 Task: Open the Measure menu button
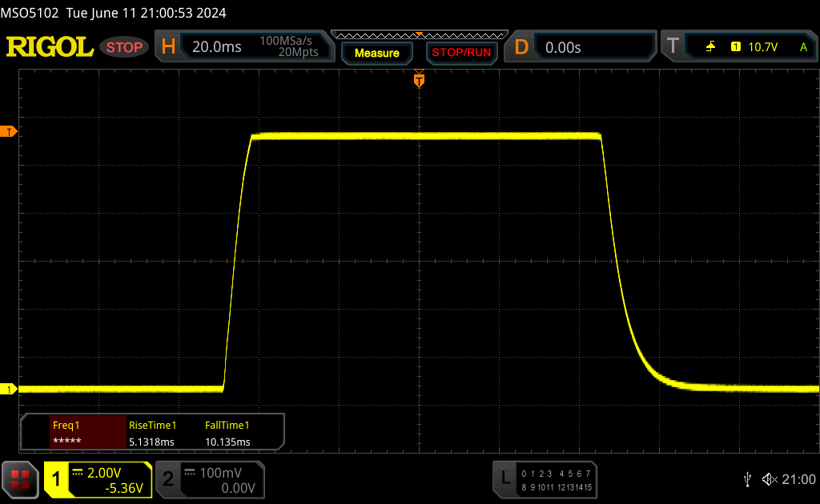[x=376, y=53]
